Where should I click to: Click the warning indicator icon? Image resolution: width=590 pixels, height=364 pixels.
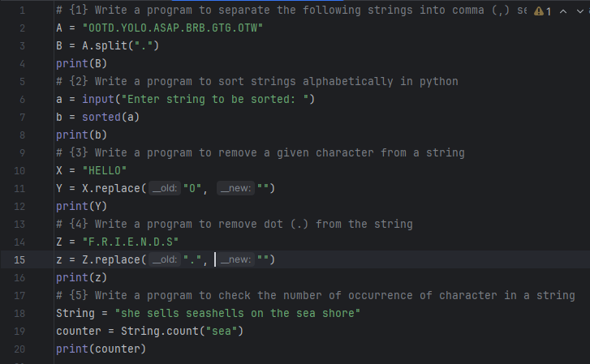click(539, 11)
